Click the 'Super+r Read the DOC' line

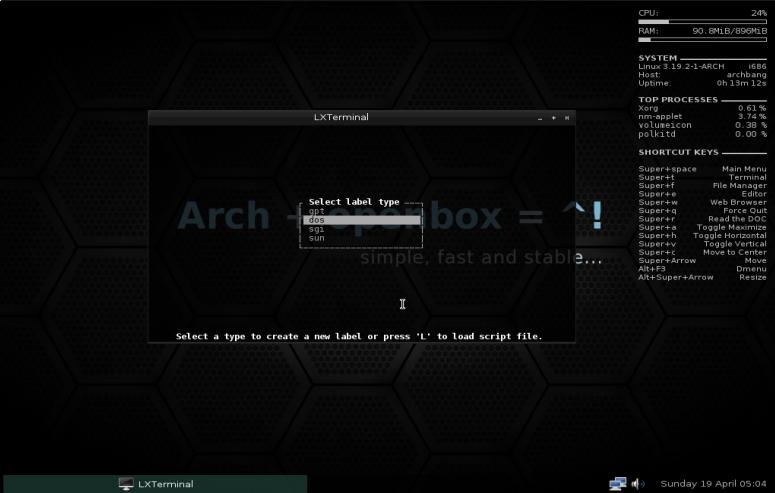click(x=702, y=219)
